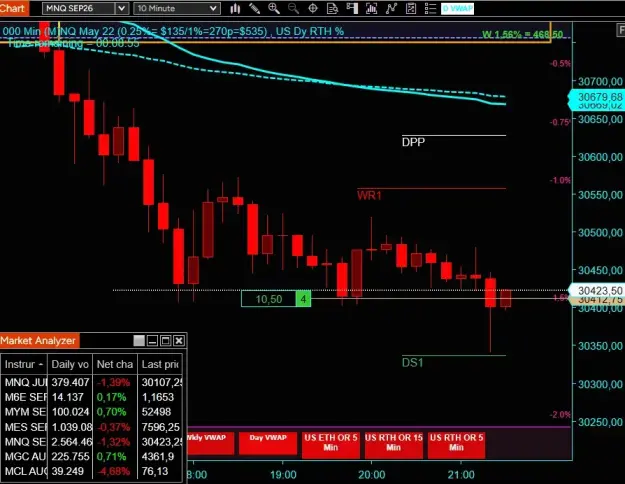Viewport: 625px width, 484px height.
Task: Click the zoom out magnifier icon
Action: 293,8
